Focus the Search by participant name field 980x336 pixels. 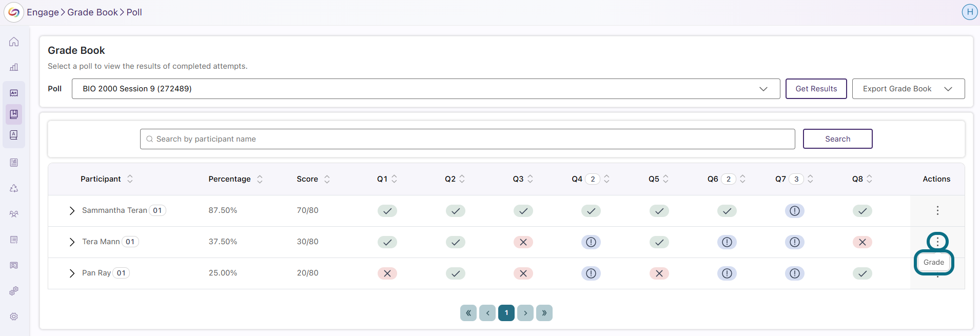pos(467,139)
